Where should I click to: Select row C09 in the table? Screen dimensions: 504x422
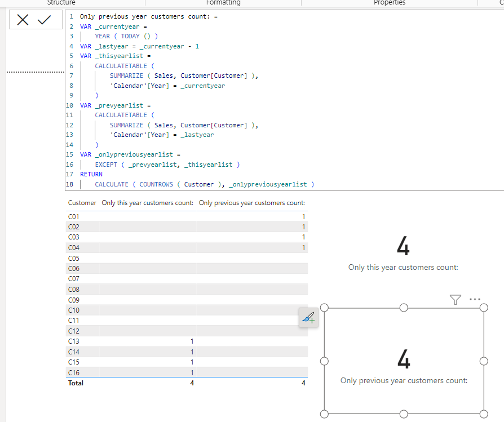[187, 300]
